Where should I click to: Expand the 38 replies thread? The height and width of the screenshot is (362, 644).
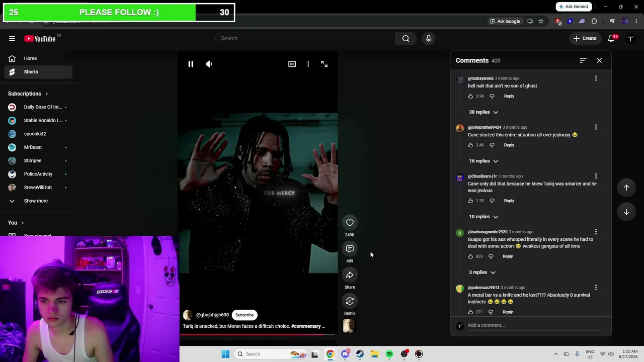pos(484,112)
